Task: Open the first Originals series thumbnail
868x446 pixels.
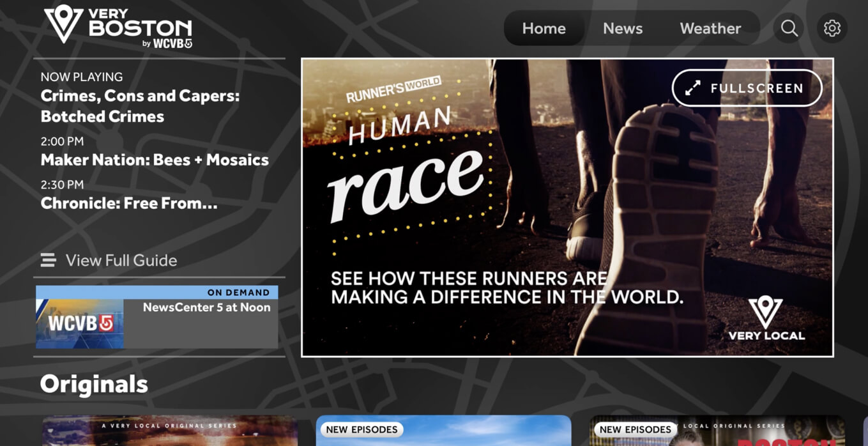Action: tap(170, 431)
